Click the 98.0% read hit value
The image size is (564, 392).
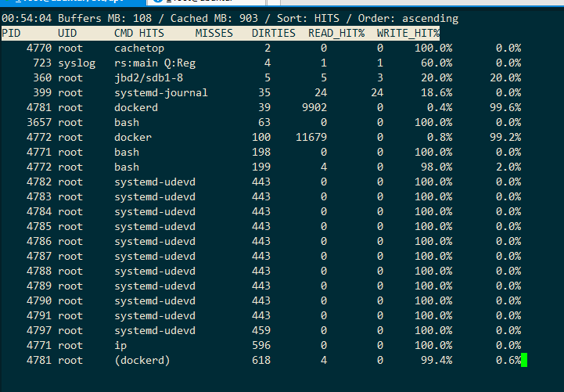pyautogui.click(x=436, y=167)
